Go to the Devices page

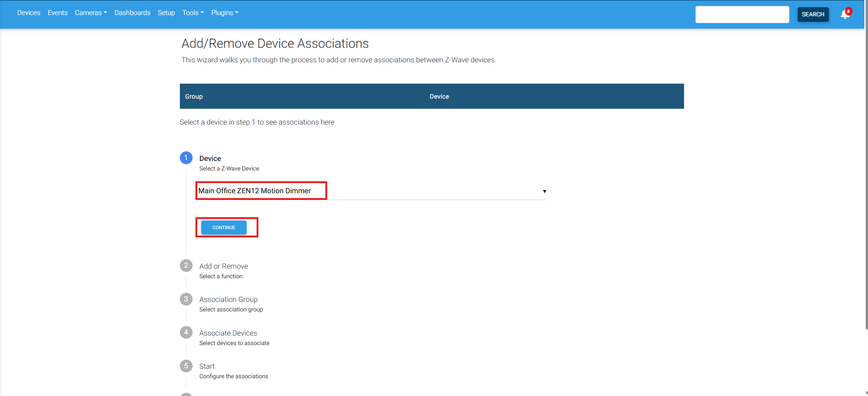(29, 13)
